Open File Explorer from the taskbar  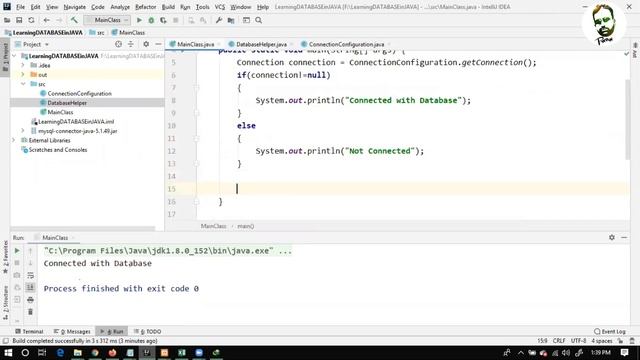(x=78, y=353)
